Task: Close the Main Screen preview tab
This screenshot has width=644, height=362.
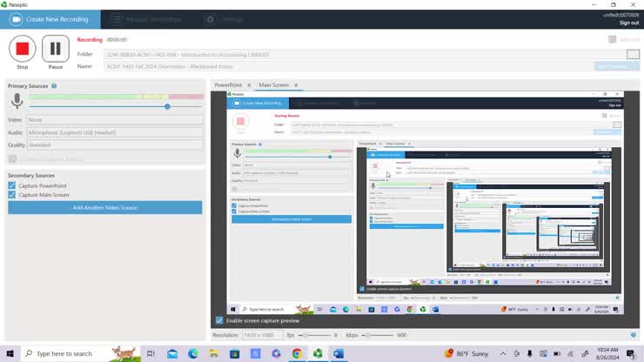Action: coord(296,85)
